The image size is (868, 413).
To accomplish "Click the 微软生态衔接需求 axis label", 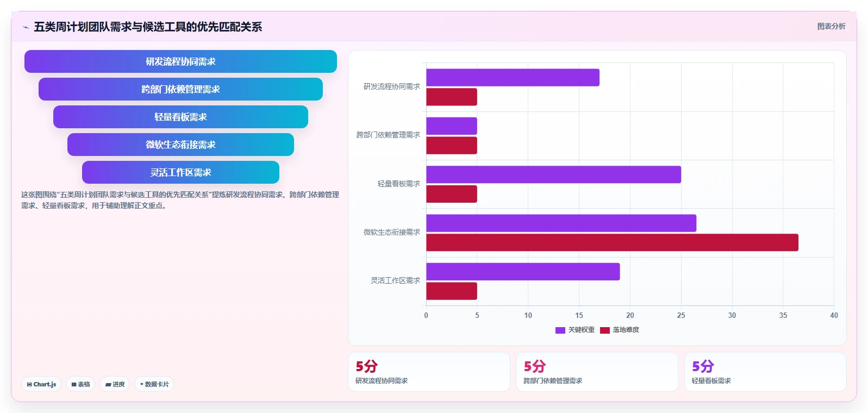I will [392, 232].
